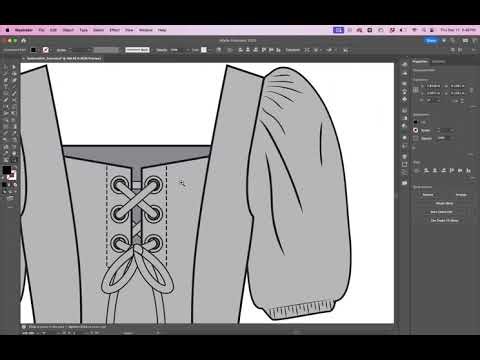Open the Edit menu
The height and width of the screenshot is (360, 480).
click(53, 30)
